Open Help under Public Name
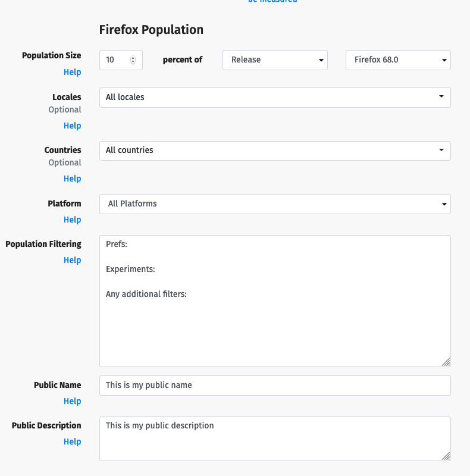The height and width of the screenshot is (476, 470). coord(72,401)
